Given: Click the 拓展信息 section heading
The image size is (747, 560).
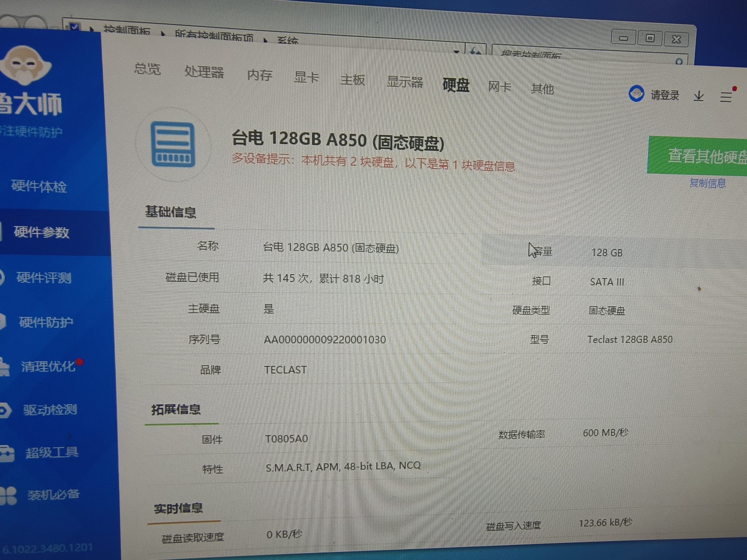Looking at the screenshot, I should tap(176, 409).
